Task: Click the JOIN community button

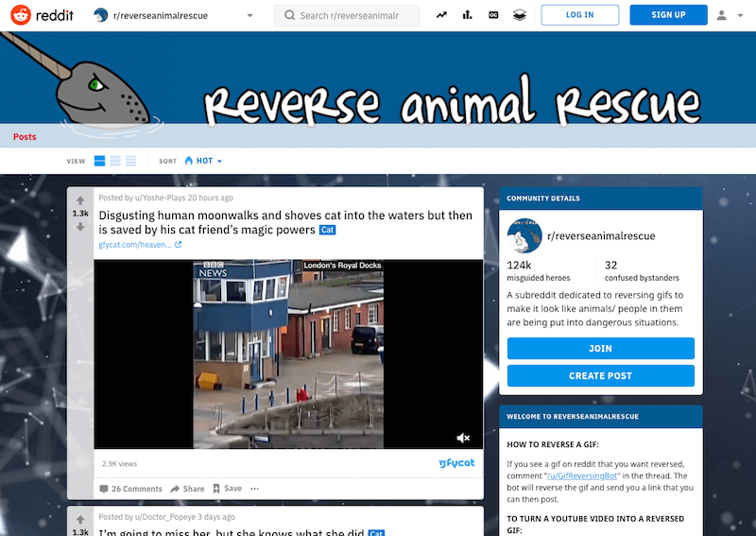Action: click(600, 348)
